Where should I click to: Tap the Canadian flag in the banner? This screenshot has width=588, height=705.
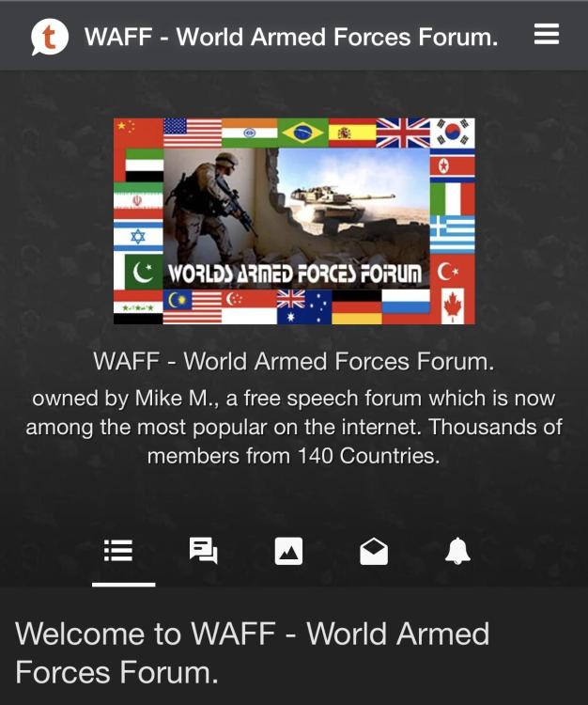point(453,305)
